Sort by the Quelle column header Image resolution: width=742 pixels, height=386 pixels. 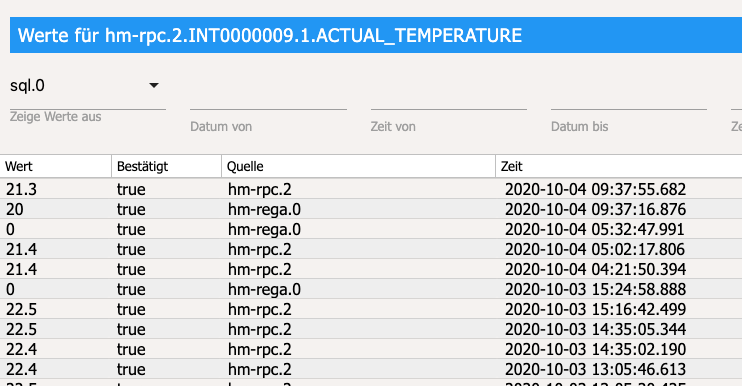(x=358, y=167)
